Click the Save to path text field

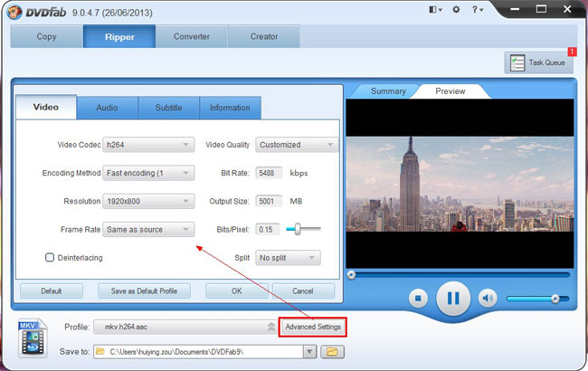(198, 352)
